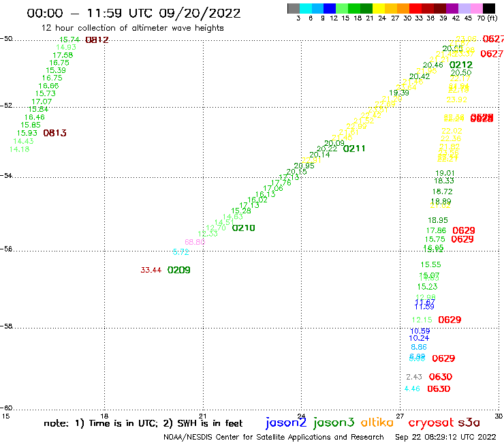Viewport: 504px width, 443px height.
Task: Click the green value 17.07 in the left track
Action: [x=42, y=102]
